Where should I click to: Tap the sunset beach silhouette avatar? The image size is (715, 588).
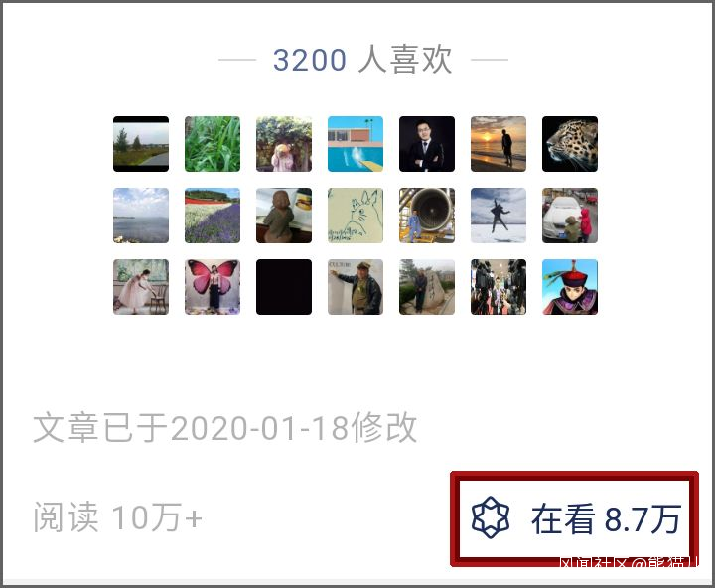(499, 144)
